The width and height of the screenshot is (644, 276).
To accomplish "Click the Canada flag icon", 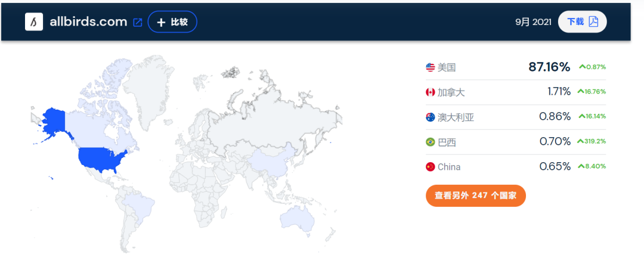I will (x=431, y=92).
